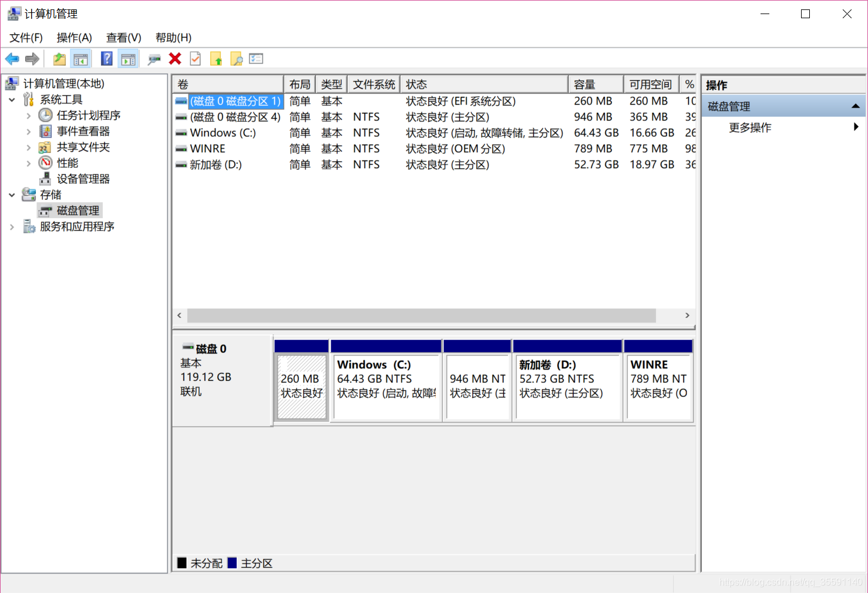Click the scroll left arrow in volume list
The width and height of the screenshot is (868, 593).
[179, 316]
